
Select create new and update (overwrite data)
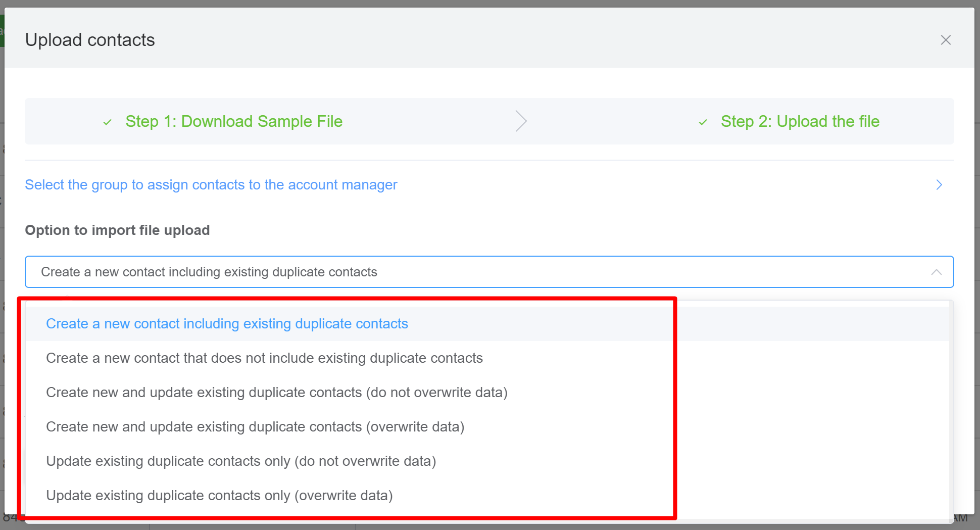(x=255, y=427)
